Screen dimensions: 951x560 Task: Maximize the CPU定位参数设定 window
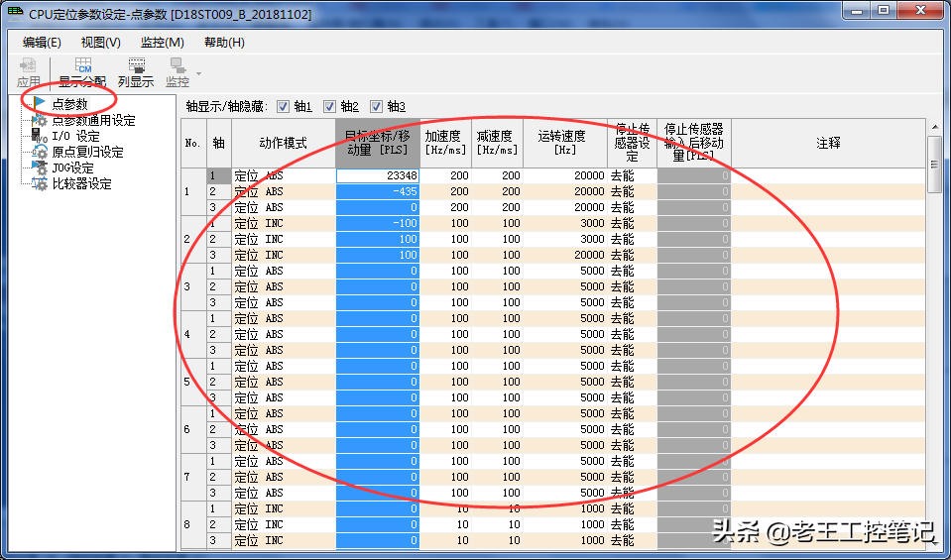pyautogui.click(x=884, y=11)
